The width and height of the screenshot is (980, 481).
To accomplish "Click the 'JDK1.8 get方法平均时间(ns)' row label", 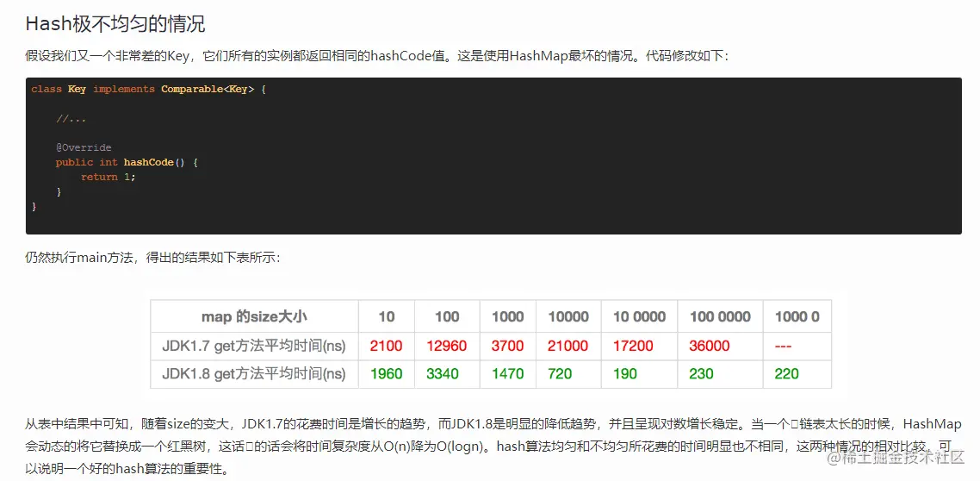I will (254, 373).
